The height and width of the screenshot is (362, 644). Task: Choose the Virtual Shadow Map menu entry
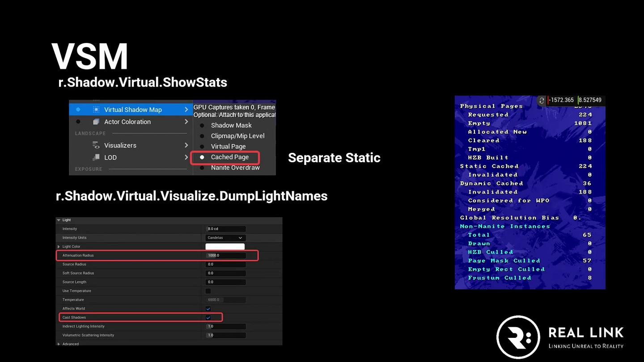click(130, 109)
